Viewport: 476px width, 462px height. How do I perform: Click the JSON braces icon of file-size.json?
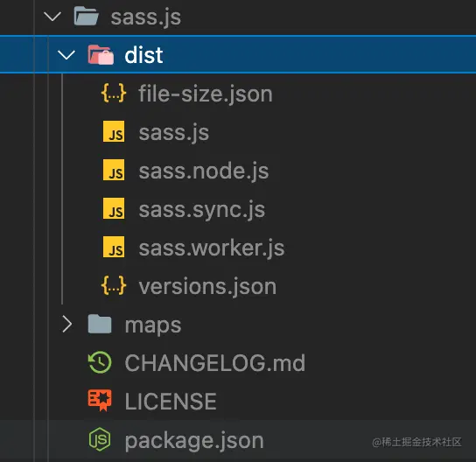(114, 93)
